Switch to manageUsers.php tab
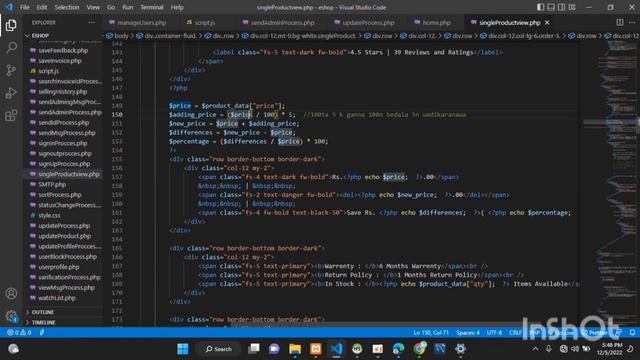Viewport: 640px width, 360px height. click(x=141, y=22)
